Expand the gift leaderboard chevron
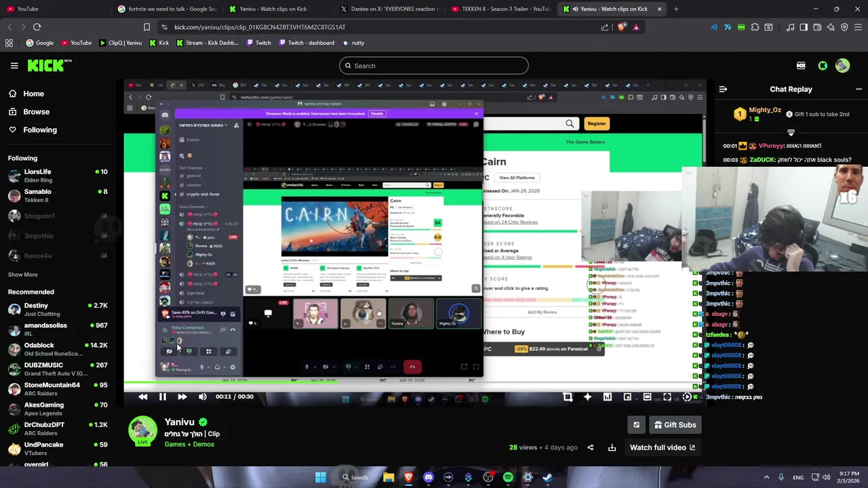This screenshot has height=488, width=868. click(x=791, y=131)
